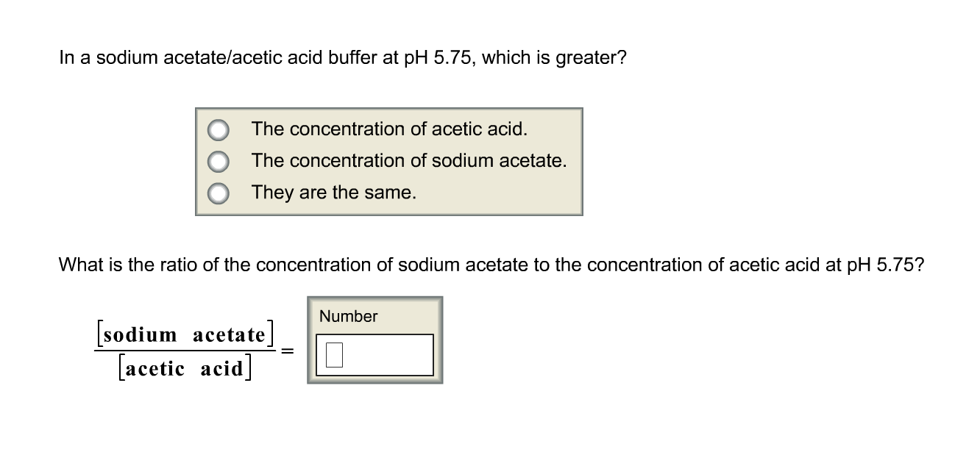Screen dimensions: 980x466
Task: Select the sodium acetate concentration radio button
Action: [218, 161]
